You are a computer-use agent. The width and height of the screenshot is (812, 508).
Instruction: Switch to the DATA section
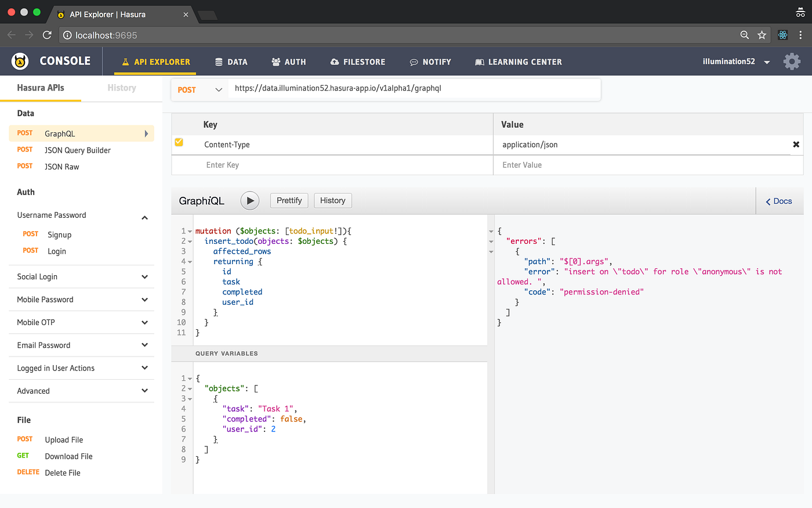231,62
